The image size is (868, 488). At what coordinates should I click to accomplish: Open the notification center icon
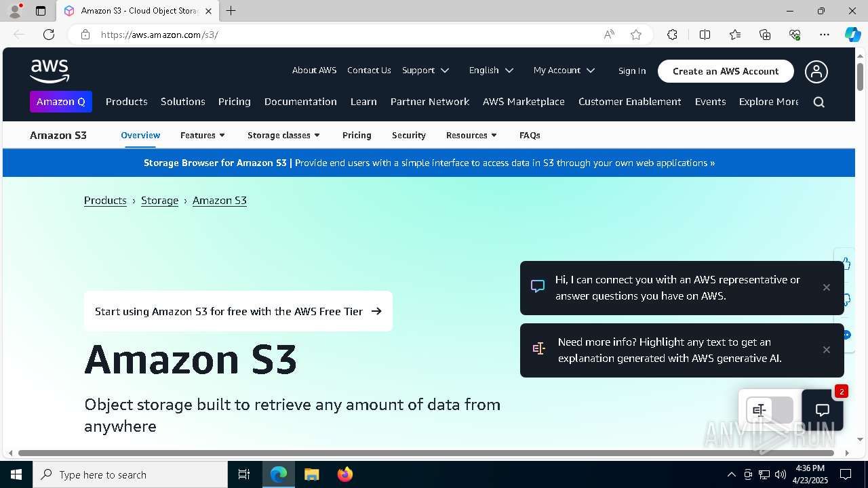pyautogui.click(x=846, y=474)
